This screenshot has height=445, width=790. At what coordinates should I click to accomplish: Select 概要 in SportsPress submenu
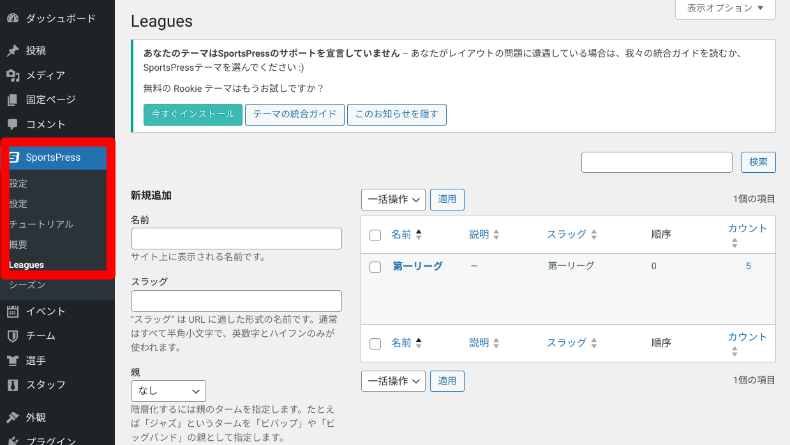(x=18, y=245)
